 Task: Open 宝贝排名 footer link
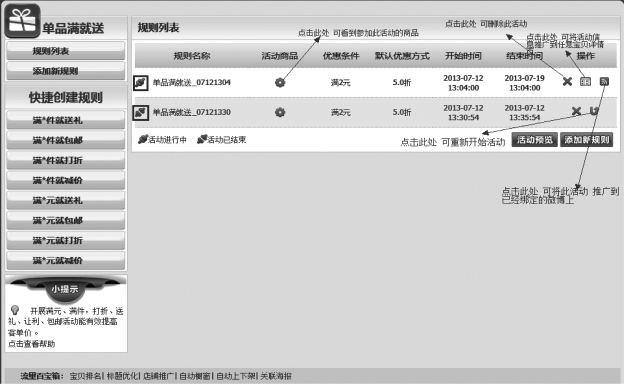pos(85,376)
